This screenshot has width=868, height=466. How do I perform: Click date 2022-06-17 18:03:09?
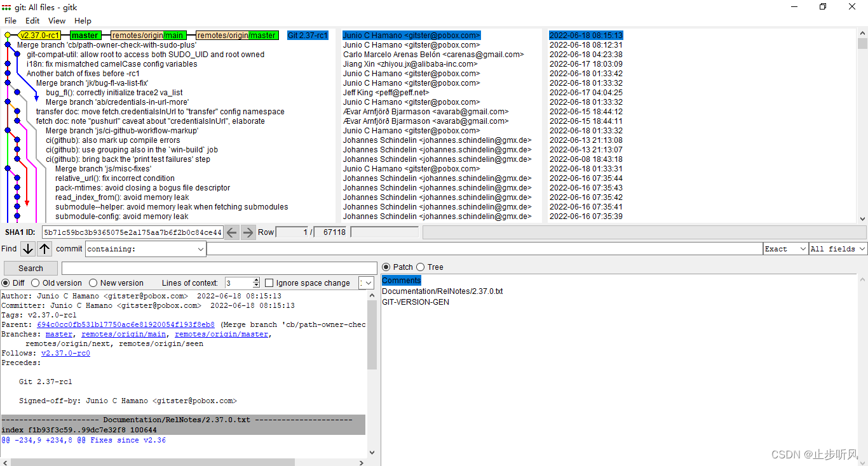point(586,64)
